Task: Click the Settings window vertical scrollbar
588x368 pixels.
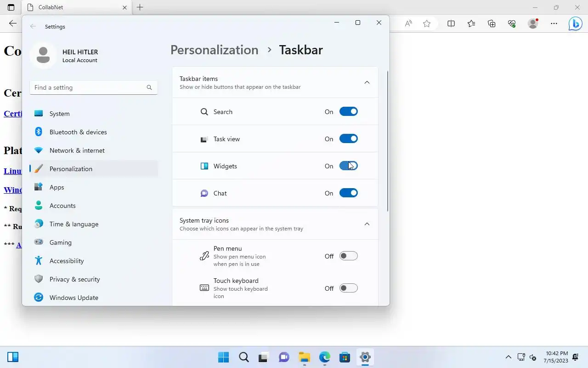Action: point(388,141)
